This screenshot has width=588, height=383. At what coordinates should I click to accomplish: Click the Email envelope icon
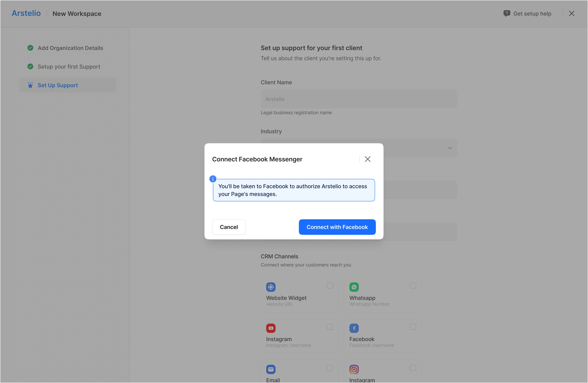click(x=271, y=369)
